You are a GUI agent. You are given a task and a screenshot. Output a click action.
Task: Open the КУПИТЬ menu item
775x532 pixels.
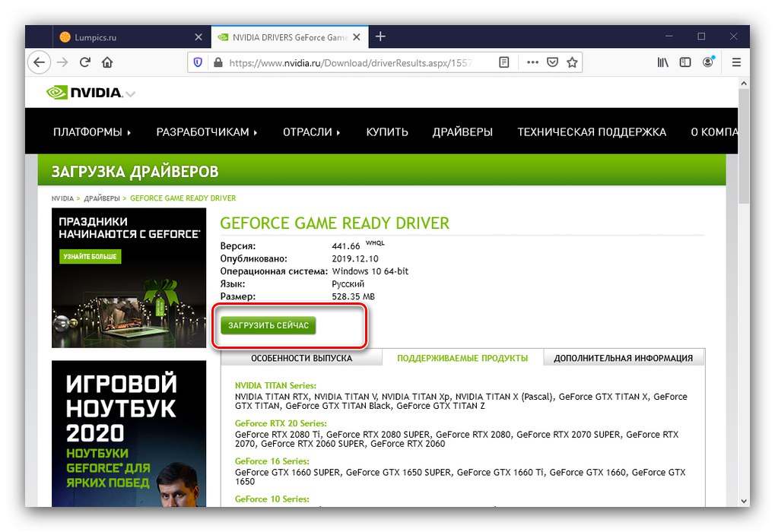[x=387, y=132]
